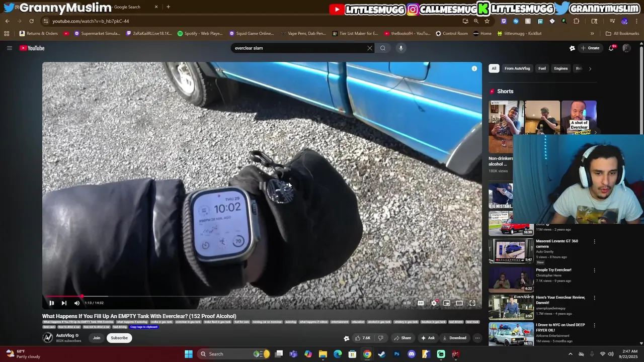The height and width of the screenshot is (362, 644).
Task: Show more filter chips with the arrow
Action: [590, 68]
